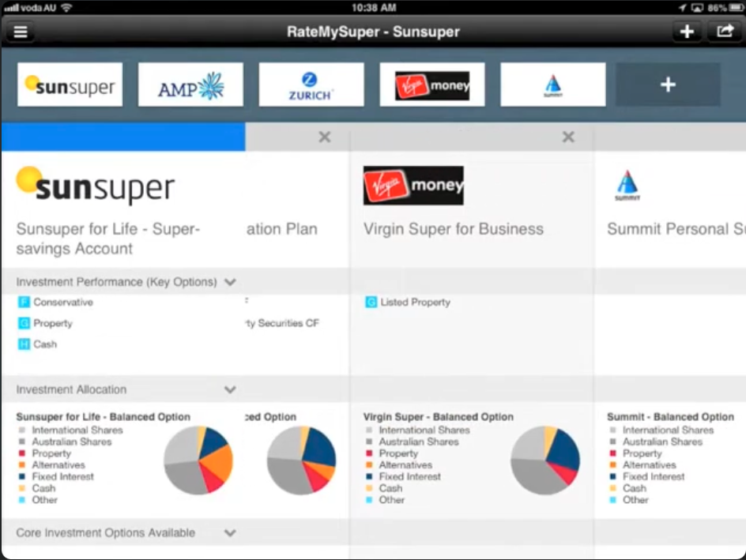Select the AMP fund card

pyautogui.click(x=190, y=85)
